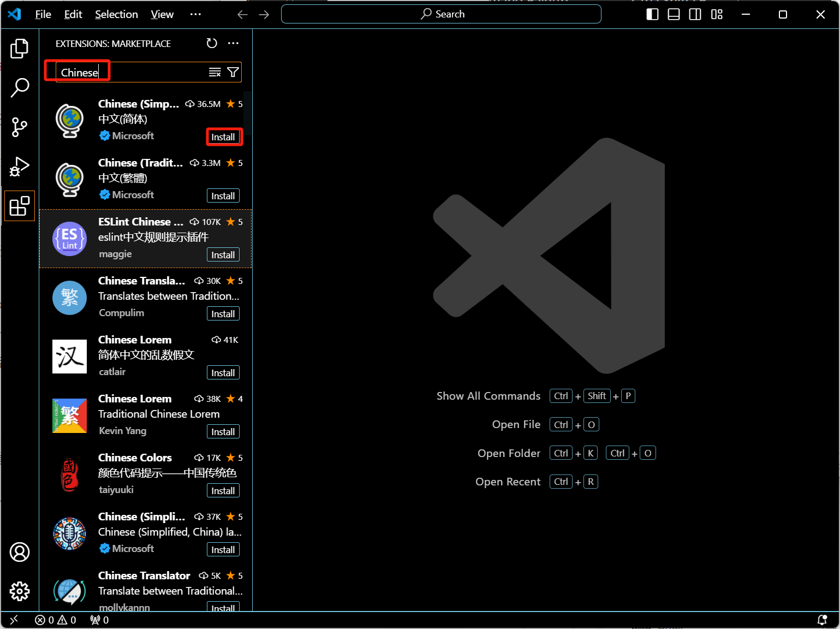
Task: Go forward with the right arrow
Action: click(x=264, y=15)
